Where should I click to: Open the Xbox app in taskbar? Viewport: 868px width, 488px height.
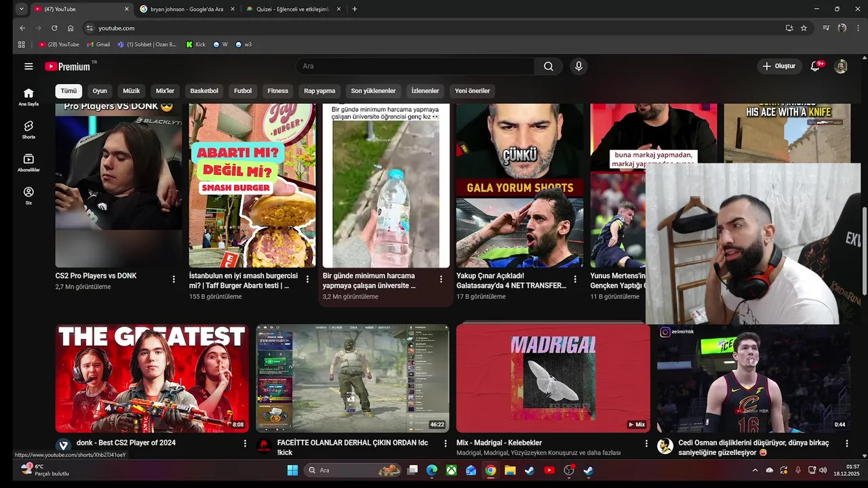coord(451,470)
